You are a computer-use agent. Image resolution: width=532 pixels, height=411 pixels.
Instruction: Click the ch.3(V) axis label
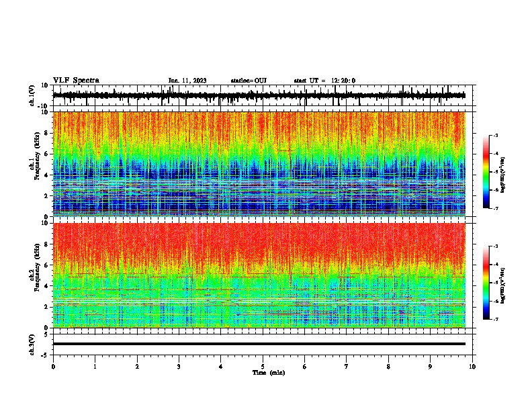[32, 345]
